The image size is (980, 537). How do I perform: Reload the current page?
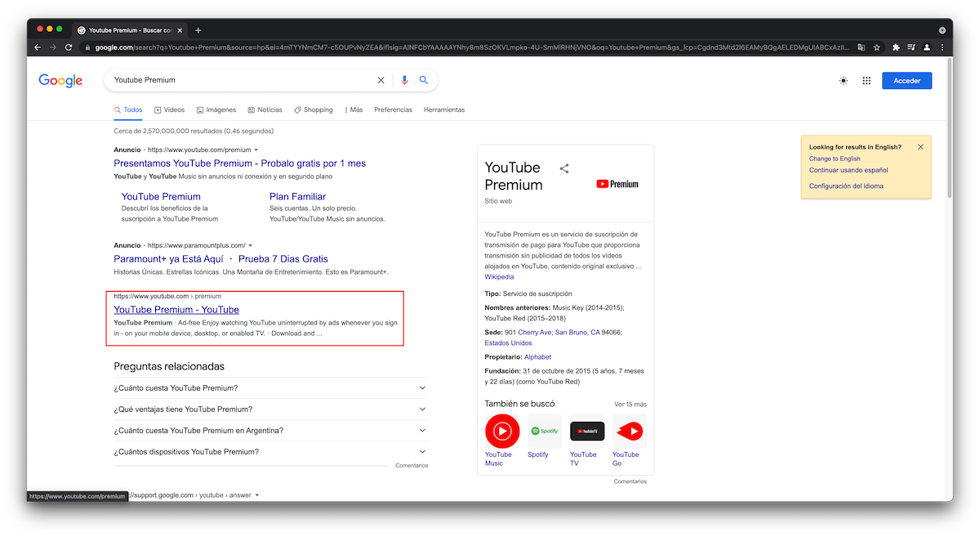69,47
